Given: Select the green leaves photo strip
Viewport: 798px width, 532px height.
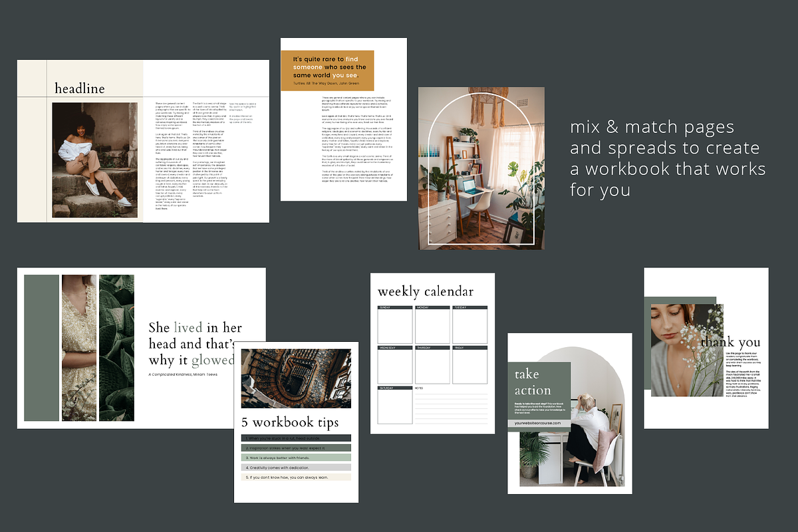Looking at the screenshot, I should (x=116, y=348).
